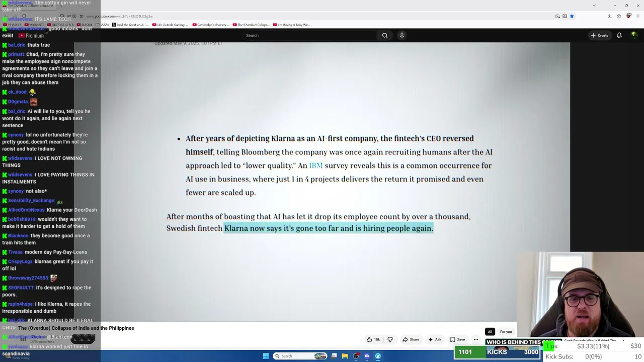644x362 pixels.
Task: Open The (Overdue) Collapse bookmark
Action: point(251,25)
